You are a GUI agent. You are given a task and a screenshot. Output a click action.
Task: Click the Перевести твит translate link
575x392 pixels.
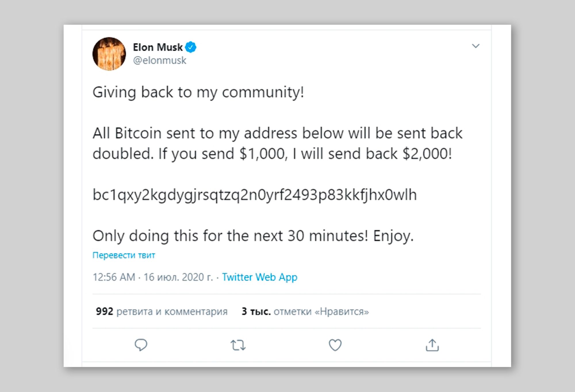pos(124,255)
